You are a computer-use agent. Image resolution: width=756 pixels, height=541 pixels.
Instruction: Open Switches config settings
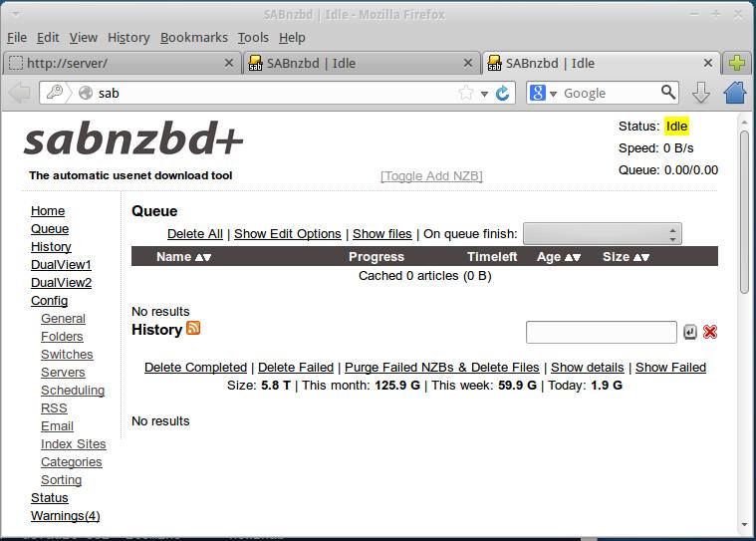(67, 355)
